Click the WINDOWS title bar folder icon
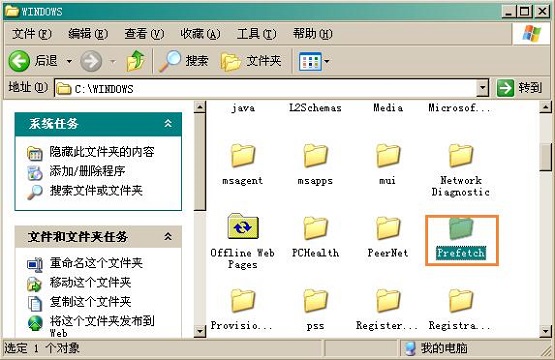The image size is (555, 360). (12, 11)
